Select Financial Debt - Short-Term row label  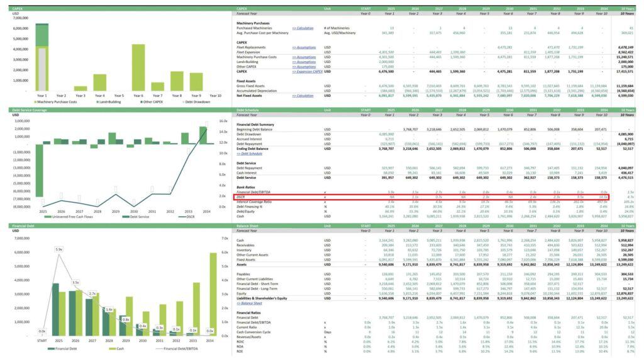(257, 284)
